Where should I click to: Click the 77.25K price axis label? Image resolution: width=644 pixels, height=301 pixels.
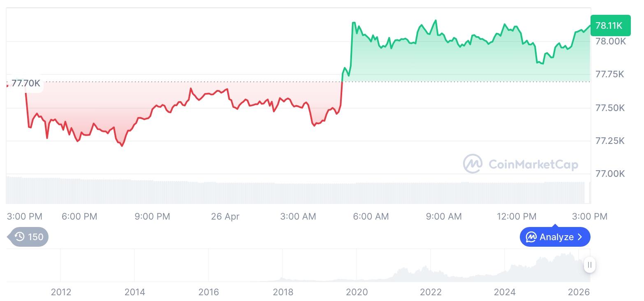[609, 141]
